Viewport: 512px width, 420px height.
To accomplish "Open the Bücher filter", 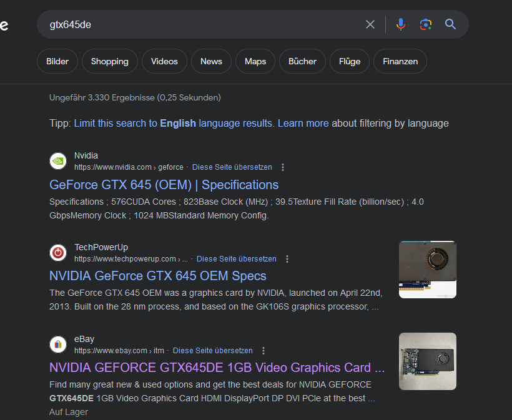I will point(302,61).
